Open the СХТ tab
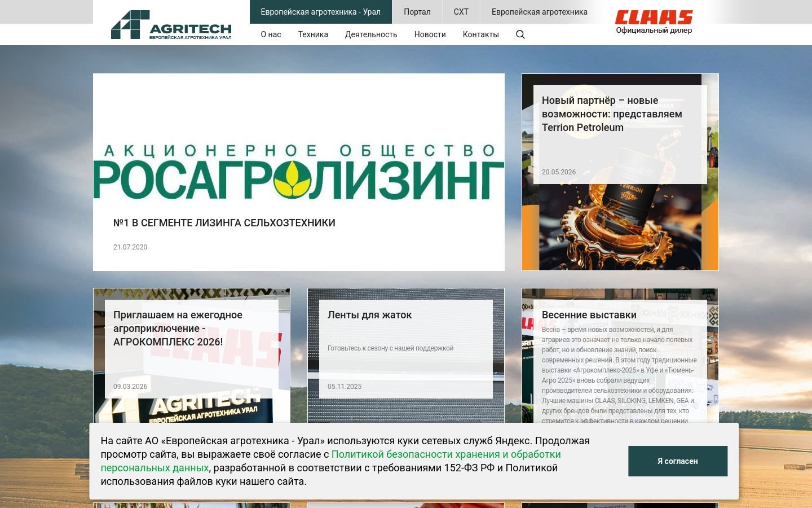Screen dimensions: 812x508 [x=461, y=12]
